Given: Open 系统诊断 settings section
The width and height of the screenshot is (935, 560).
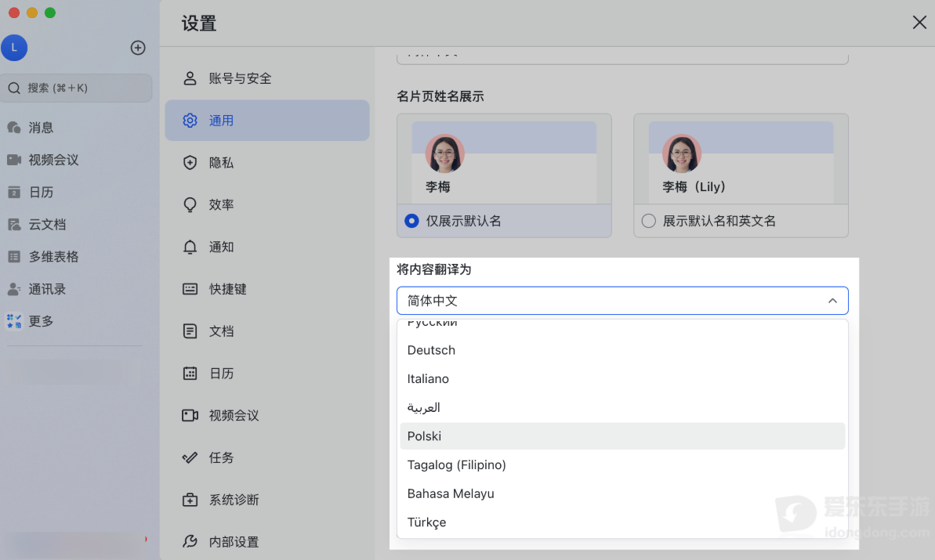Looking at the screenshot, I should [267, 500].
